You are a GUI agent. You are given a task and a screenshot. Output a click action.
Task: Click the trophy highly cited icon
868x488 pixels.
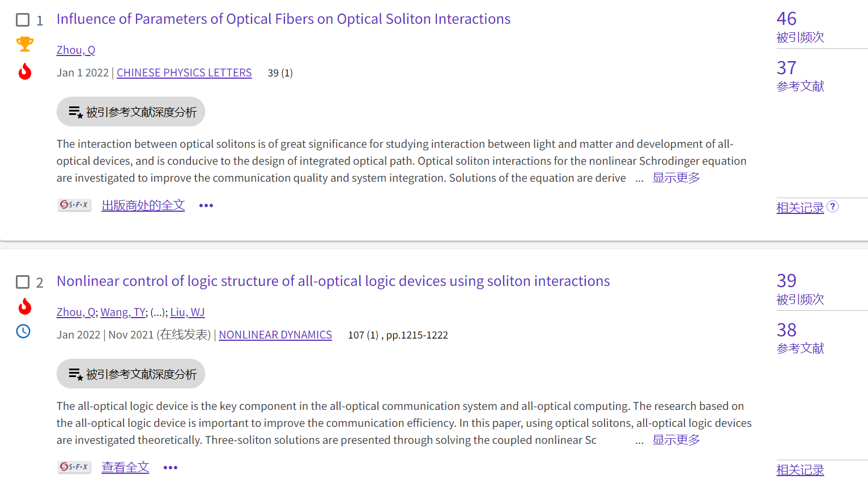point(25,44)
